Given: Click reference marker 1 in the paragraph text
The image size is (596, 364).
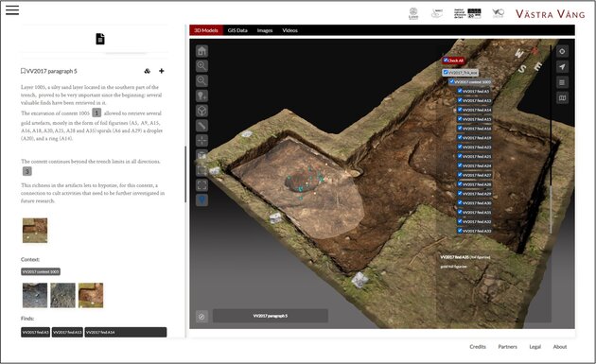Looking at the screenshot, I should (x=96, y=113).
